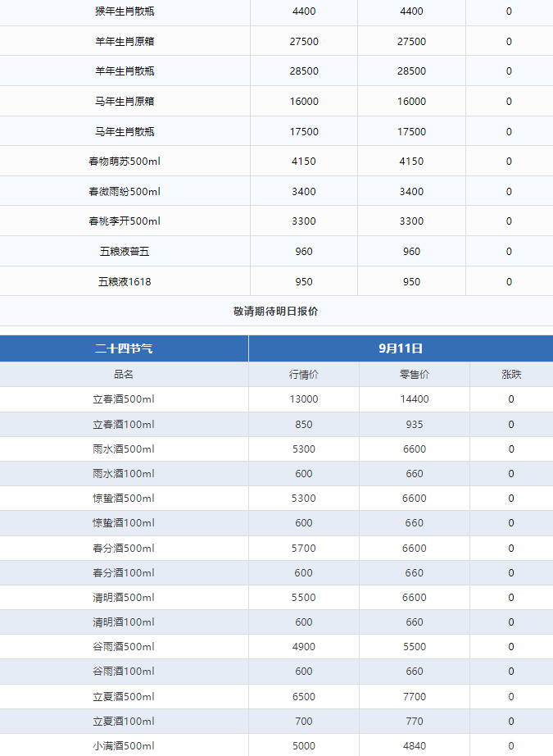
Task: Select the 行情价 column header
Action: pyautogui.click(x=304, y=374)
